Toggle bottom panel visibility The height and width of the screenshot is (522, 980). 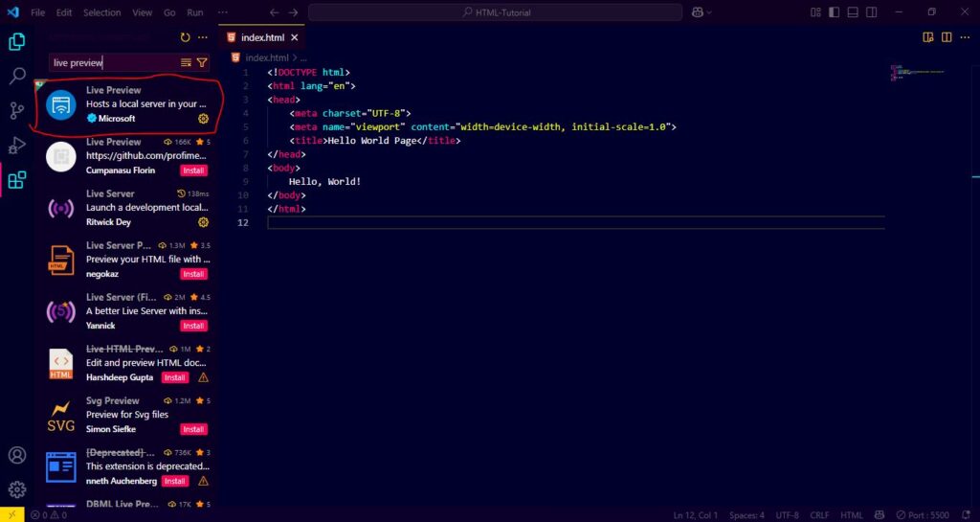[853, 12]
